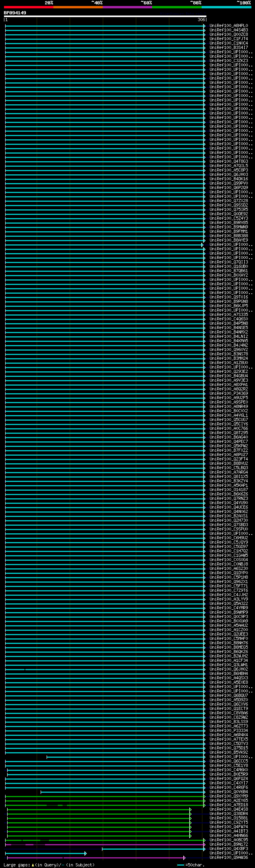Select the UniRef100_Q4T8G3 label
This screenshot has height=868, width=255.
click(229, 161)
